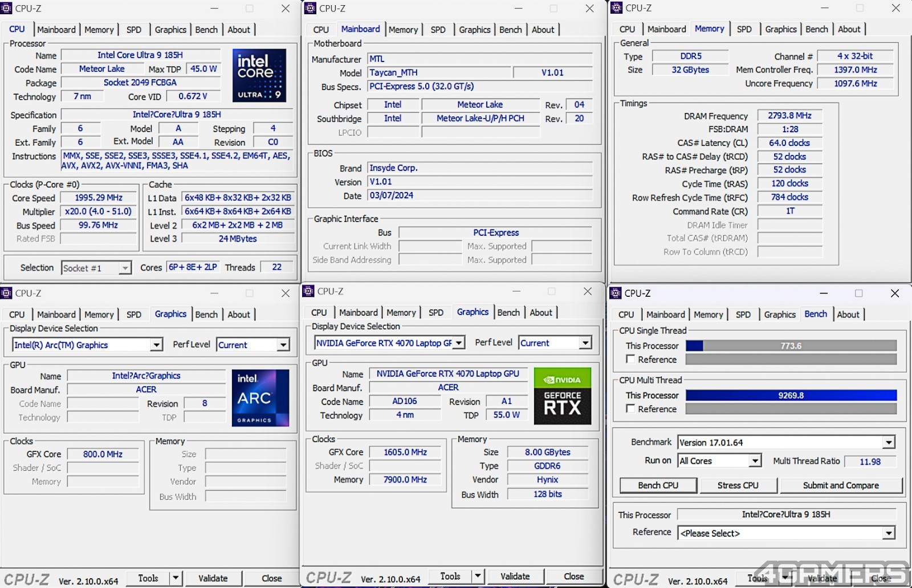Screen dimensions: 912x588
Task: Click the BIOS Date value 03/07/2024
Action: click(480, 195)
